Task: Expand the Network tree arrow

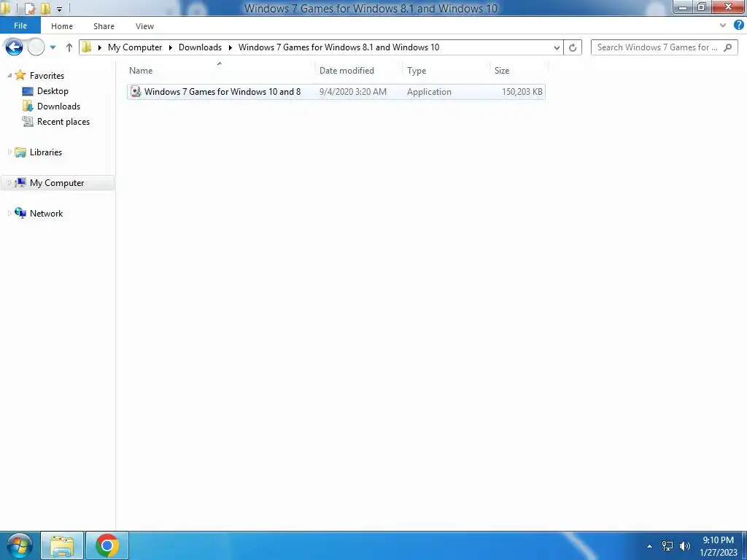Action: [9, 213]
